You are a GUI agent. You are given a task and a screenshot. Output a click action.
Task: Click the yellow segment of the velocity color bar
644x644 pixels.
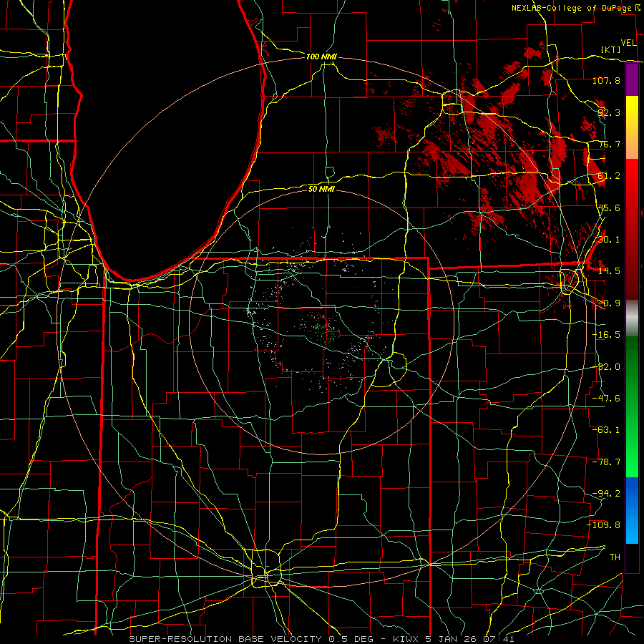tap(632, 127)
